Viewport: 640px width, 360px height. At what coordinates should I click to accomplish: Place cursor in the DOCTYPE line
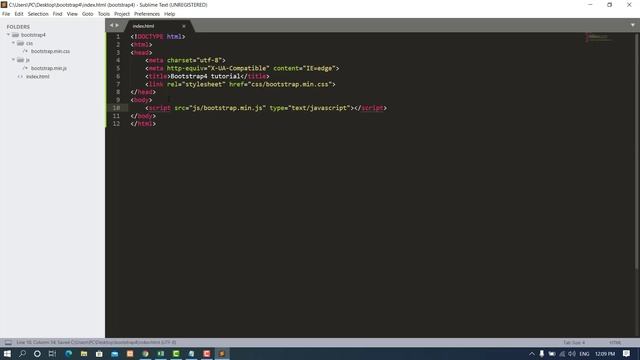click(158, 36)
